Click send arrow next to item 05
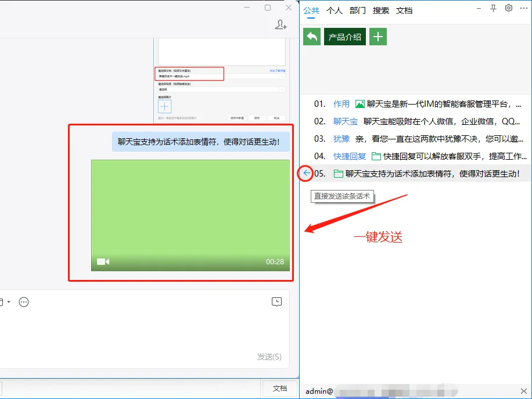This screenshot has width=532, height=399. pos(307,173)
